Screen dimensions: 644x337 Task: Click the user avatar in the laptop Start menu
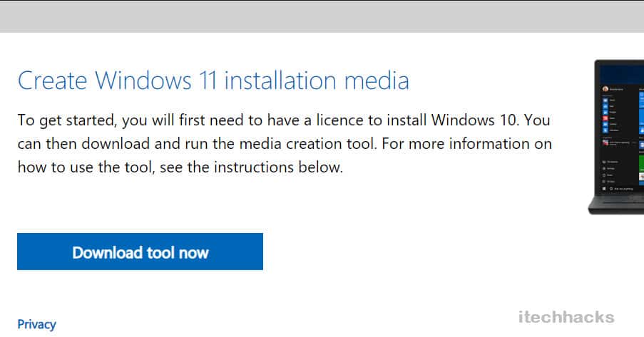(x=605, y=89)
